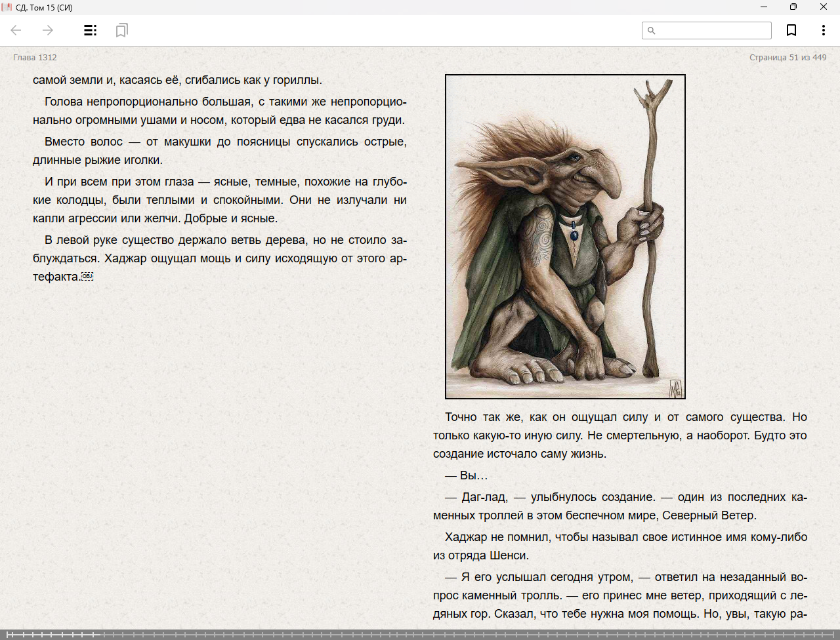The width and height of the screenshot is (840, 640).
Task: Click the 'Страница 51 из 449' page indicator
Action: tap(787, 58)
